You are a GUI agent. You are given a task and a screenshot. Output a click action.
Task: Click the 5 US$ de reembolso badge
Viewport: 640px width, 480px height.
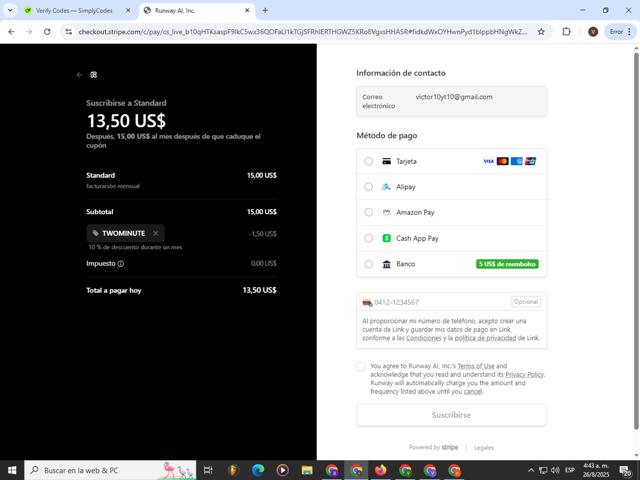coord(507,264)
